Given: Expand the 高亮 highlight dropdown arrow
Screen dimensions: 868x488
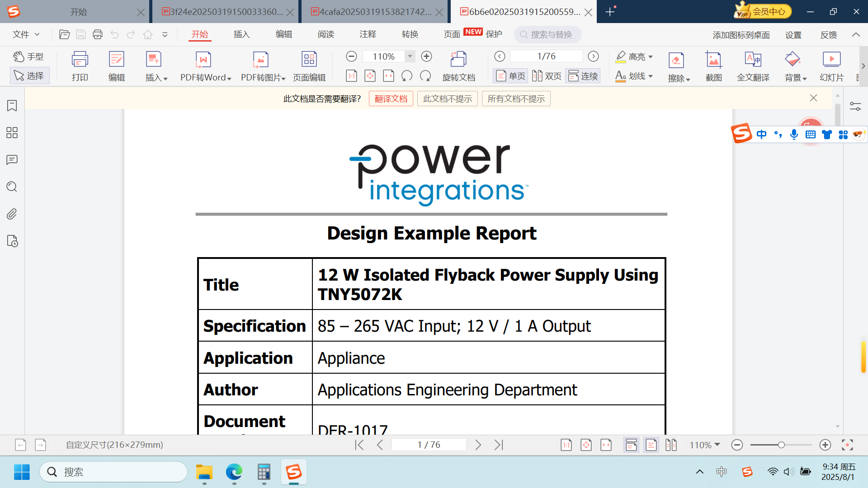Looking at the screenshot, I should (x=651, y=57).
